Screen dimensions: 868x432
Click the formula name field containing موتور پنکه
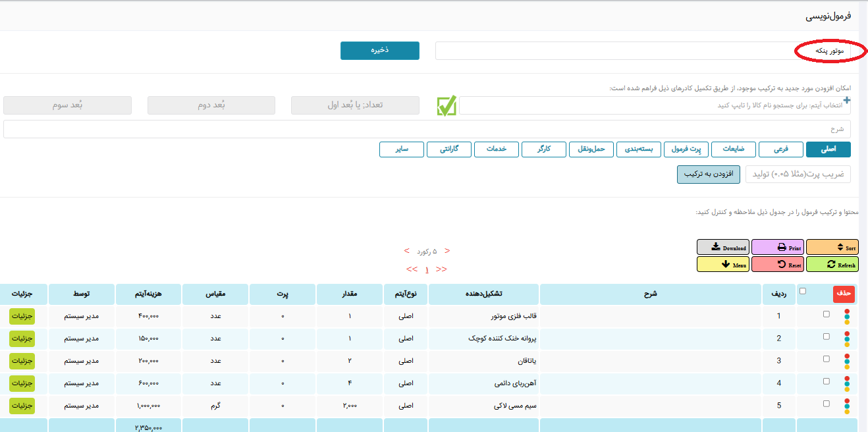[x=643, y=51]
